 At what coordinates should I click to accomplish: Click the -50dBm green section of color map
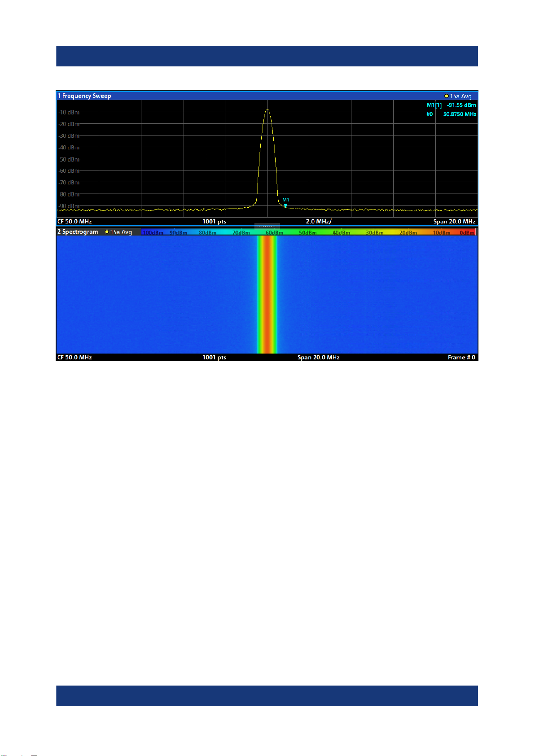pyautogui.click(x=307, y=232)
